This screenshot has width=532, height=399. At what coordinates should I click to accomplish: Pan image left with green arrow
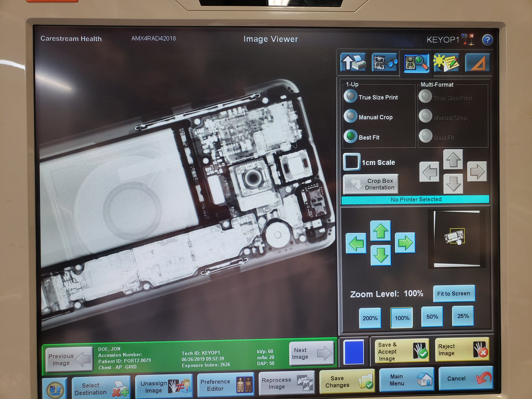click(356, 243)
